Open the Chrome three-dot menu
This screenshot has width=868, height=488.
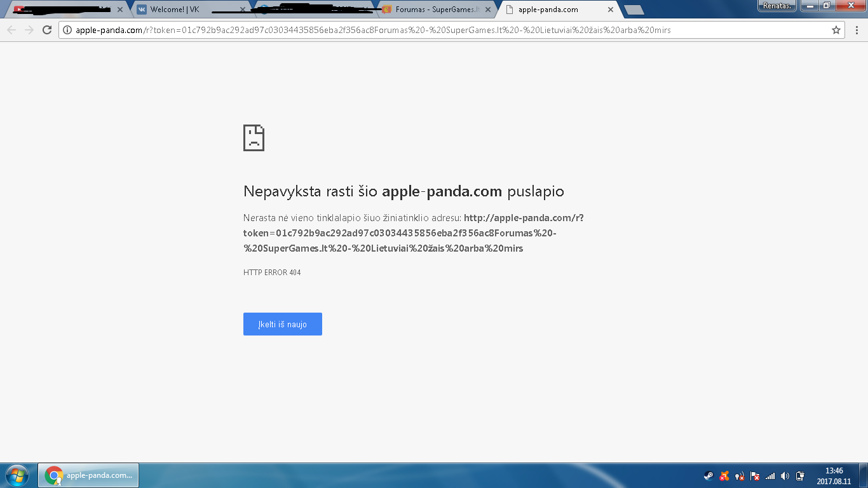(856, 30)
